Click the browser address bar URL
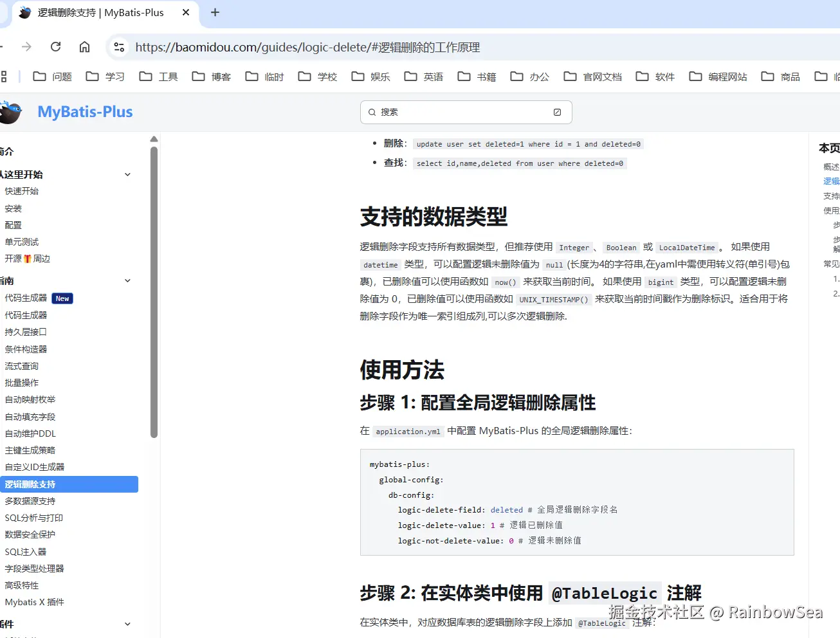This screenshot has width=840, height=638. (x=307, y=48)
